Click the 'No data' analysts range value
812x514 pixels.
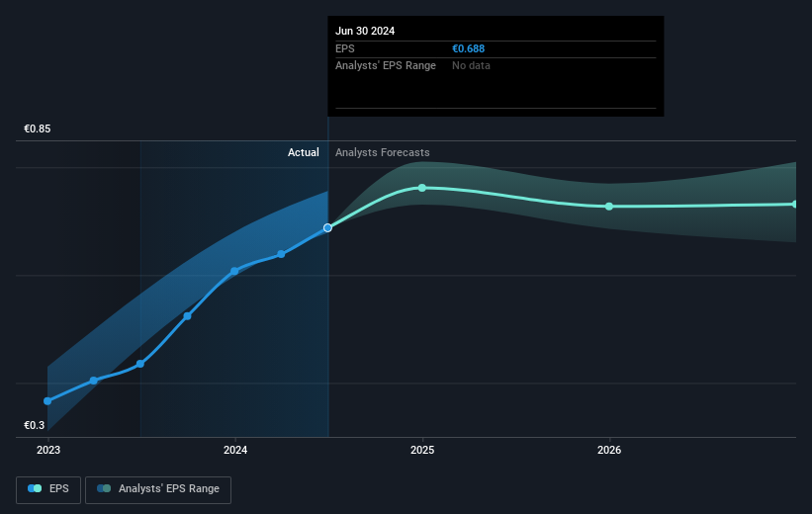click(x=471, y=66)
